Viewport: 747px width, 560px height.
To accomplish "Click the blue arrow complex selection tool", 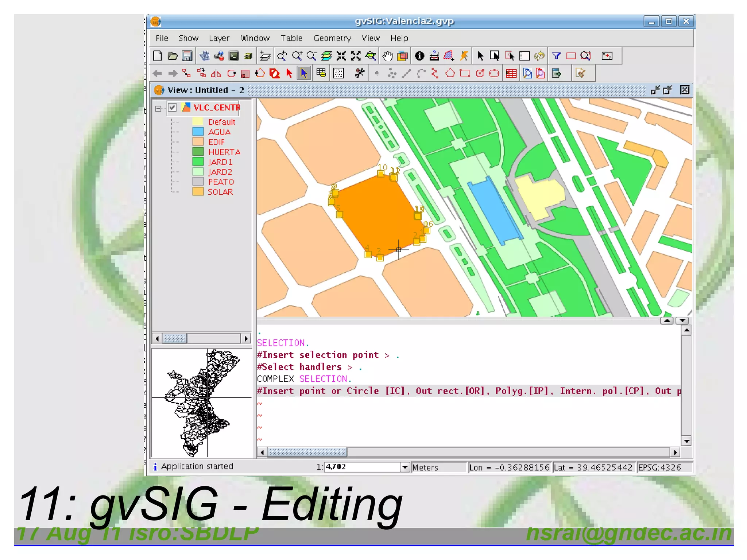I will [303, 73].
